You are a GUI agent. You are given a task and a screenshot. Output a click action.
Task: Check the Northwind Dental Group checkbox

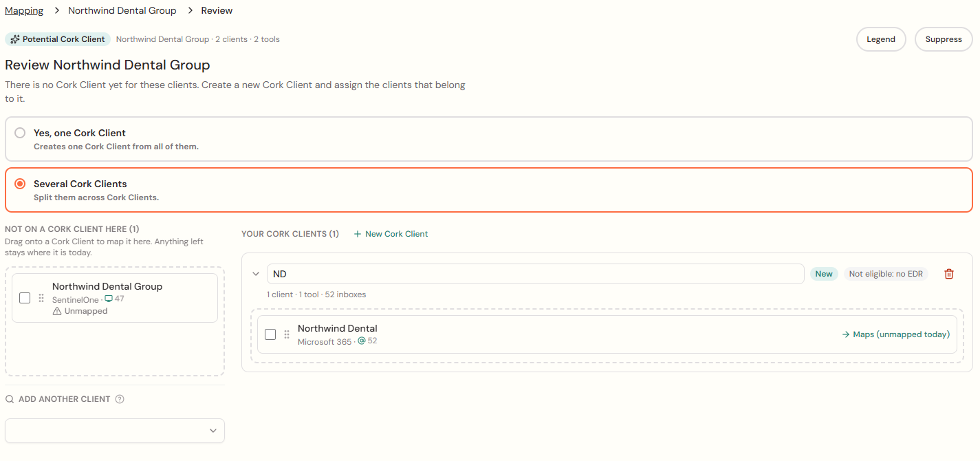25,298
